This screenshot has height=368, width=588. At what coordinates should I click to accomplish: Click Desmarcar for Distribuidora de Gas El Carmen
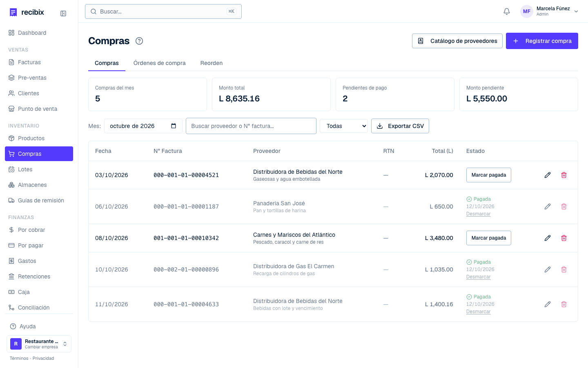[x=479, y=277]
